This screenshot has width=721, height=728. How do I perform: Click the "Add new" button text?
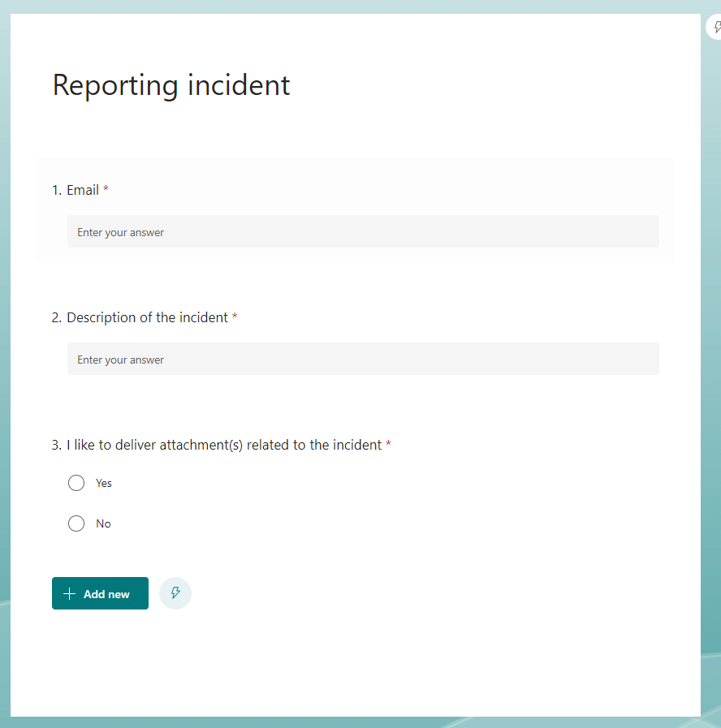pos(106,594)
